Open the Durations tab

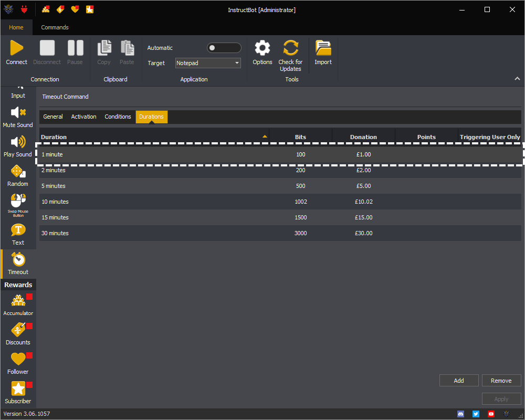click(x=151, y=117)
